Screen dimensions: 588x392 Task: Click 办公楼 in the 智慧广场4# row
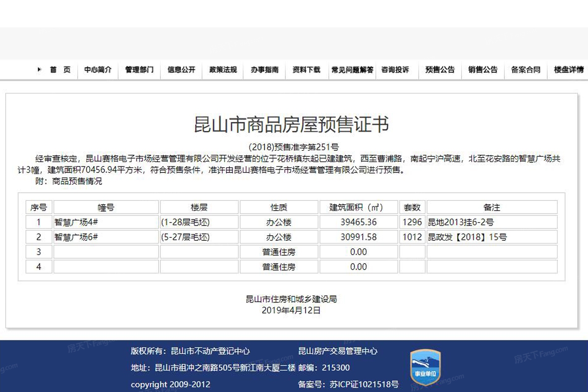coord(279,222)
